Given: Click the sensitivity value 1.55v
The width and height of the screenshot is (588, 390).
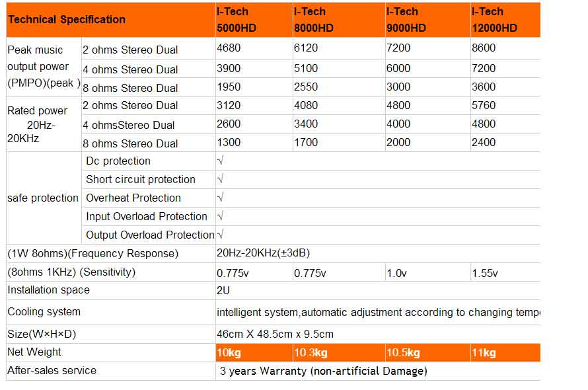Looking at the screenshot, I should 484,273.
